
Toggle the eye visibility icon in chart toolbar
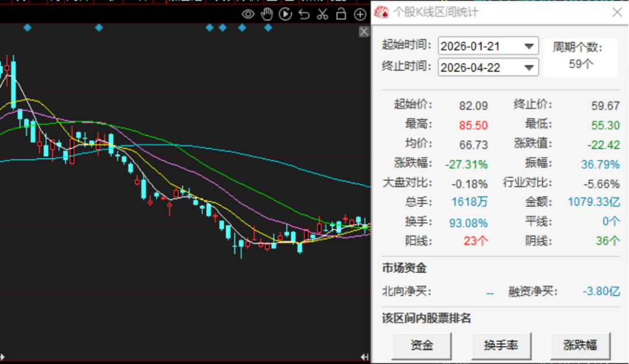pyautogui.click(x=248, y=15)
